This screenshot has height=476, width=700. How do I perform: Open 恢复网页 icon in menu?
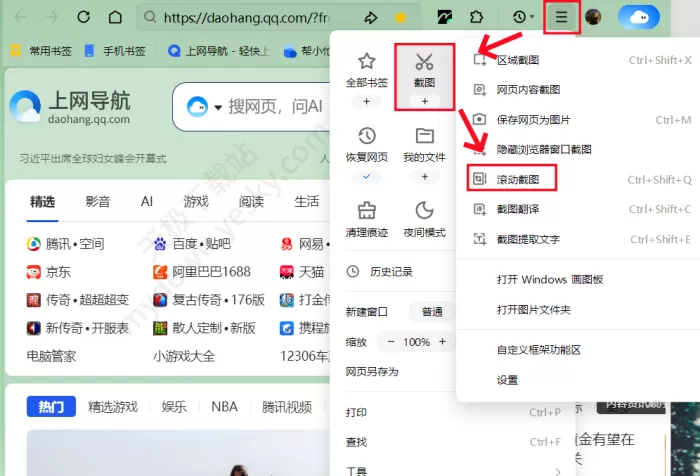(367, 136)
